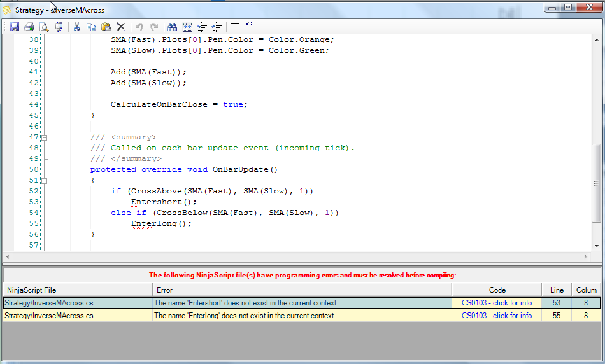Image resolution: width=605 pixels, height=364 pixels.
Task: Copy selected code using toolbar icon
Action: tap(91, 27)
